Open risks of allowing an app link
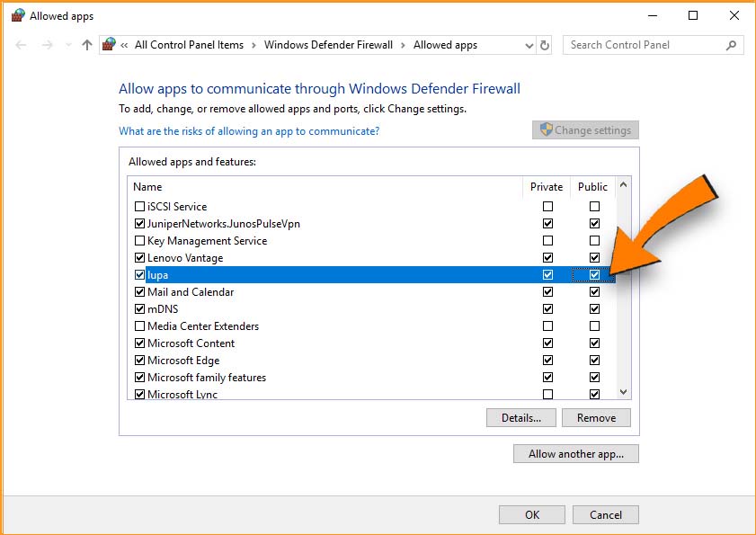The height and width of the screenshot is (535, 756). point(249,131)
